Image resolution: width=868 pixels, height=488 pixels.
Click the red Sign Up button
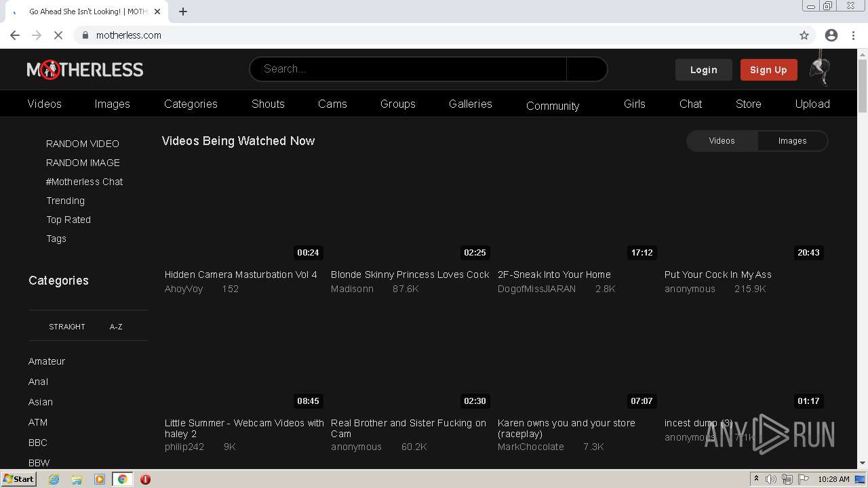pyautogui.click(x=768, y=70)
